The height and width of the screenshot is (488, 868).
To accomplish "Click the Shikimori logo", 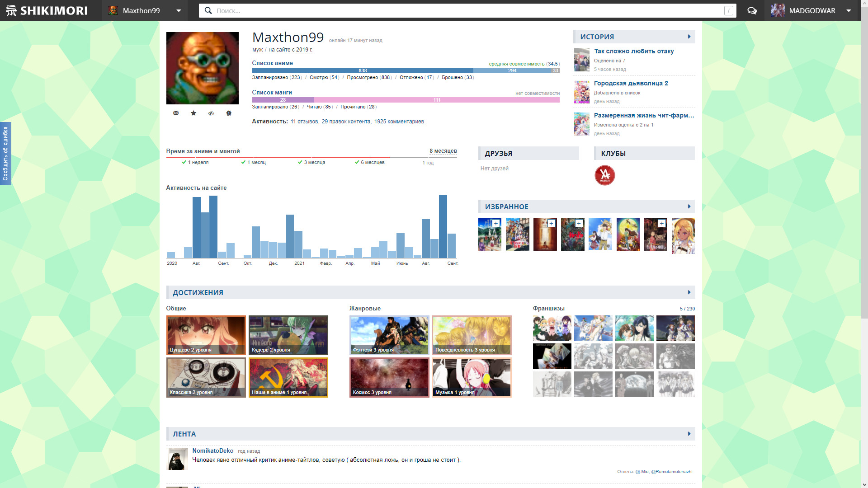I will tap(47, 10).
